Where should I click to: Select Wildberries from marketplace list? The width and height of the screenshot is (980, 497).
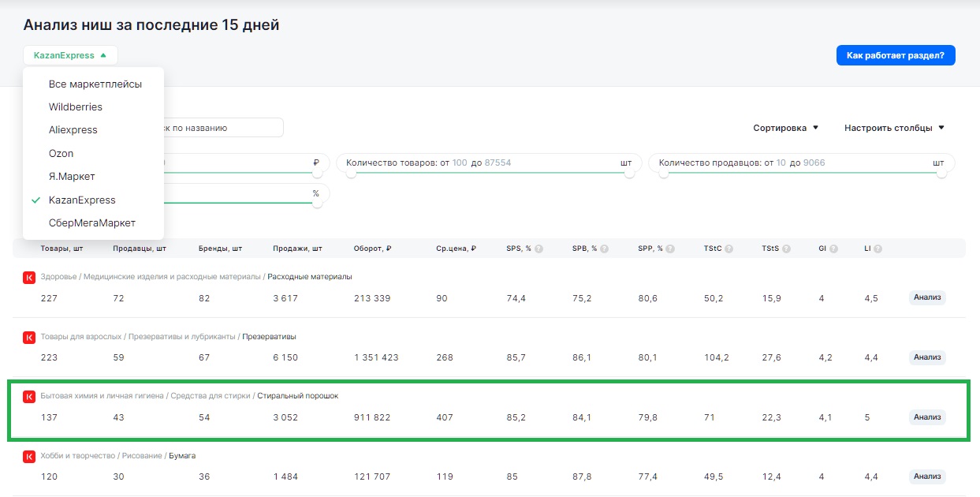pos(76,106)
